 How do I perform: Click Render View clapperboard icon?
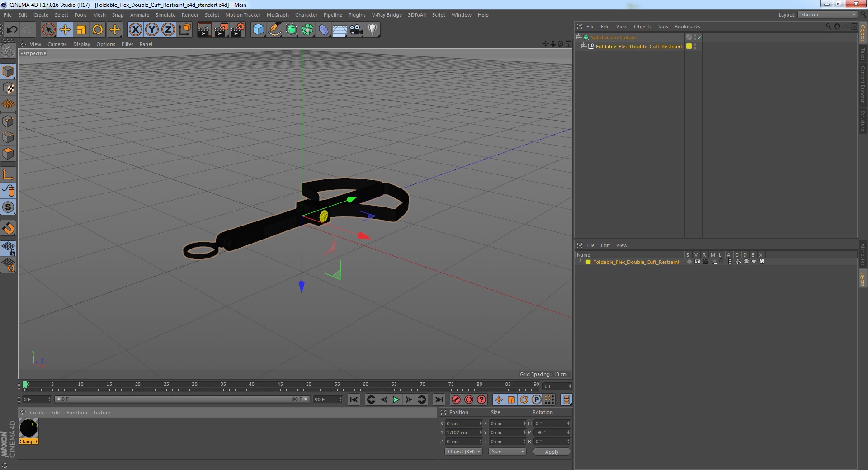204,30
